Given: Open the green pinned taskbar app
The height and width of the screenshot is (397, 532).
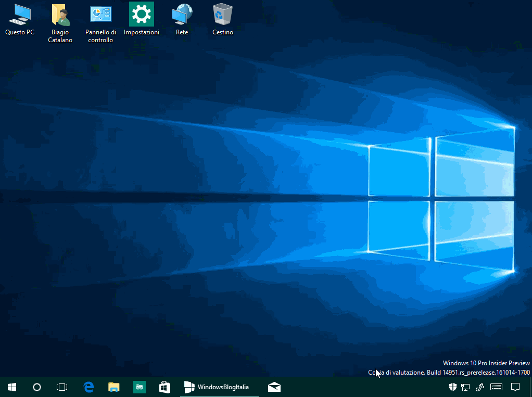Looking at the screenshot, I should [x=139, y=387].
